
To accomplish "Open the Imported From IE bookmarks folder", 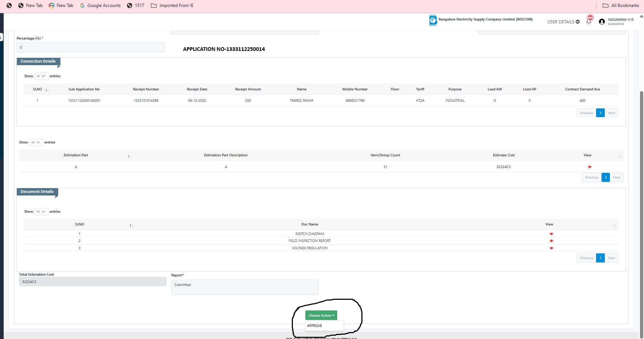I will (172, 5).
